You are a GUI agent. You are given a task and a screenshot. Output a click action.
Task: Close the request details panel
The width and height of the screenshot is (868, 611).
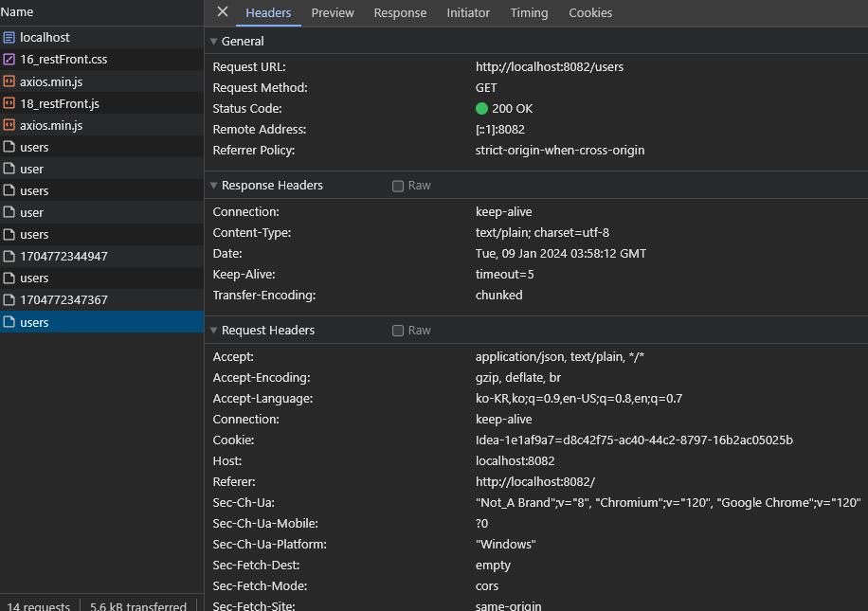pos(223,11)
